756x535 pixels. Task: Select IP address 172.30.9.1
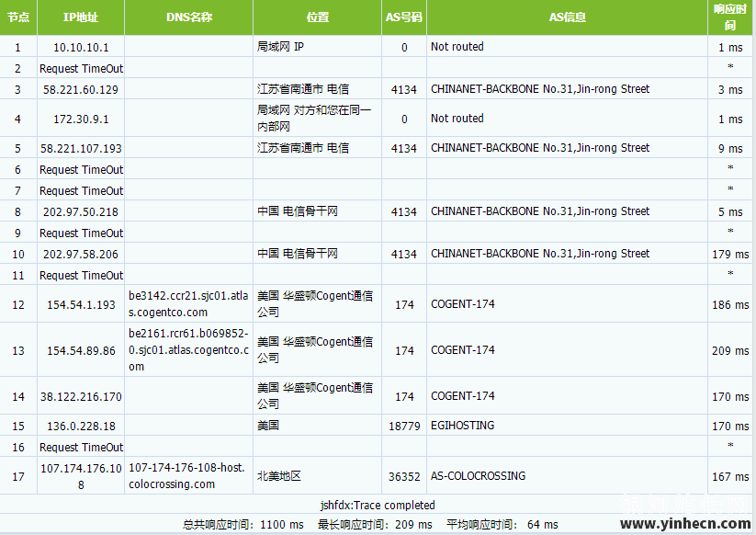click(x=81, y=120)
